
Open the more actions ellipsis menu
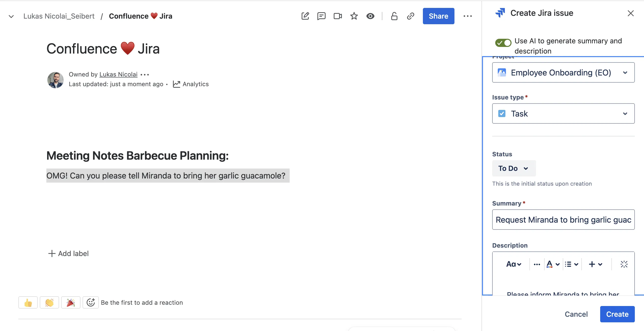(x=467, y=16)
